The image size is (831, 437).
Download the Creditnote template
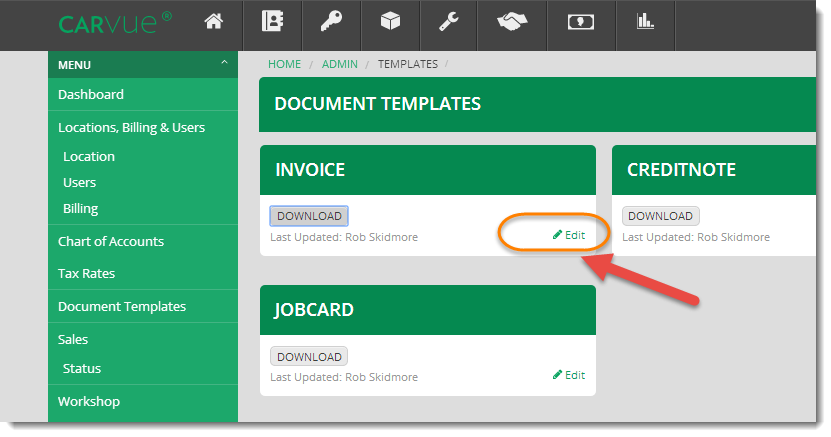660,216
